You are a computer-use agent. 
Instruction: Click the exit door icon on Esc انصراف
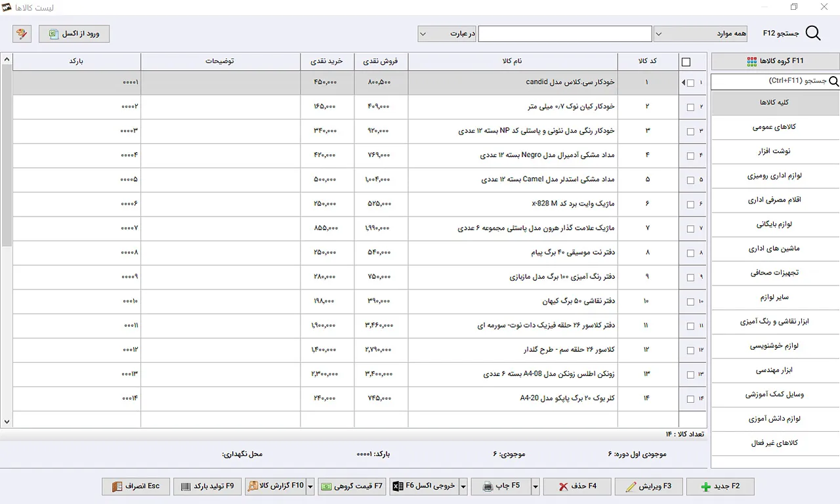coord(117,487)
